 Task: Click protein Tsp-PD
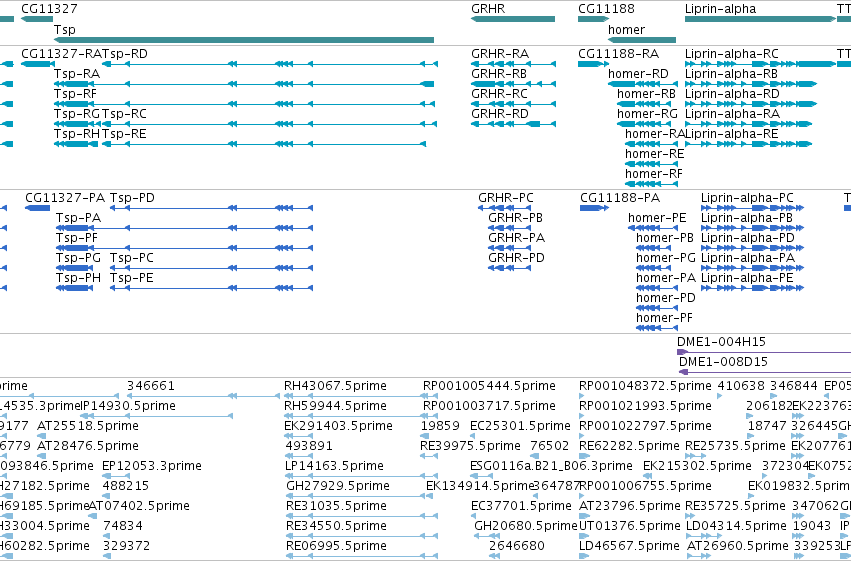(212, 208)
